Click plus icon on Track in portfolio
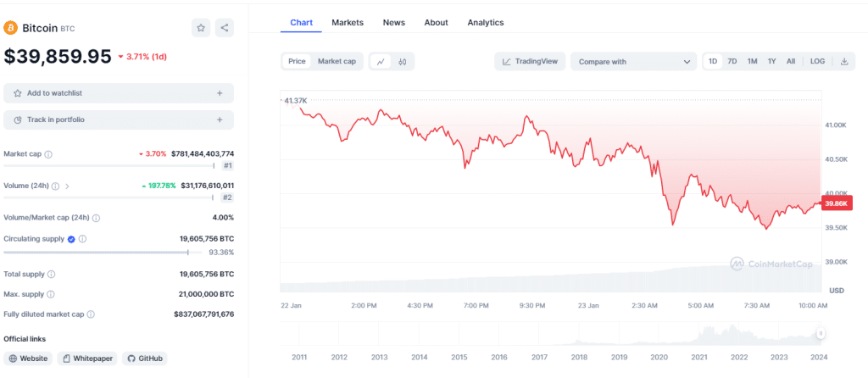The image size is (868, 378). (220, 120)
